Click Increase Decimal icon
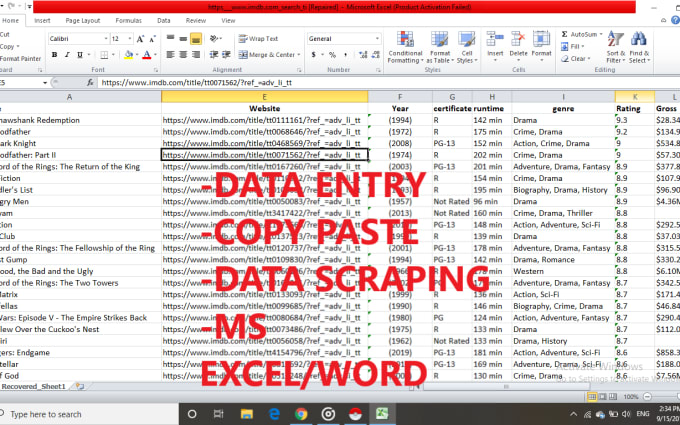Screen dimensions: 680x425 pos(363,55)
